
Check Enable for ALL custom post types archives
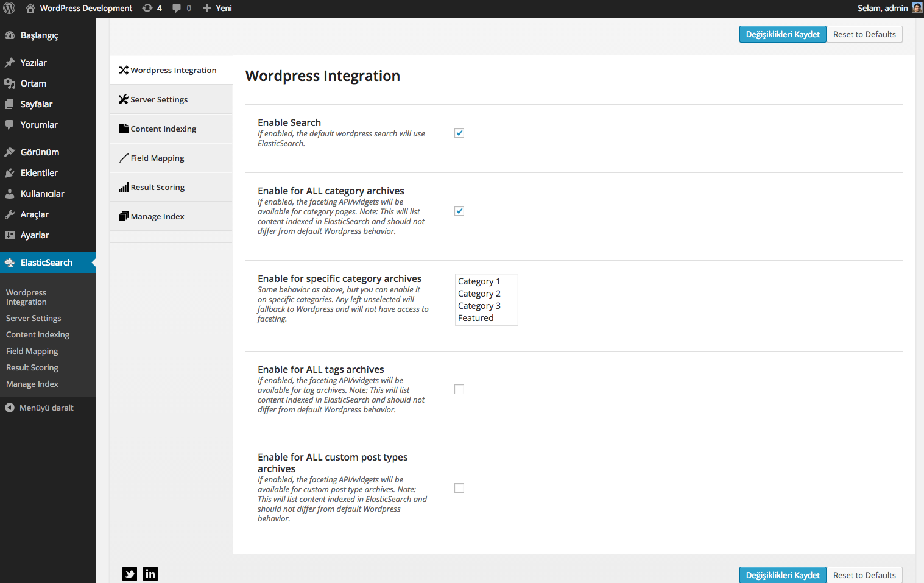pyautogui.click(x=459, y=487)
